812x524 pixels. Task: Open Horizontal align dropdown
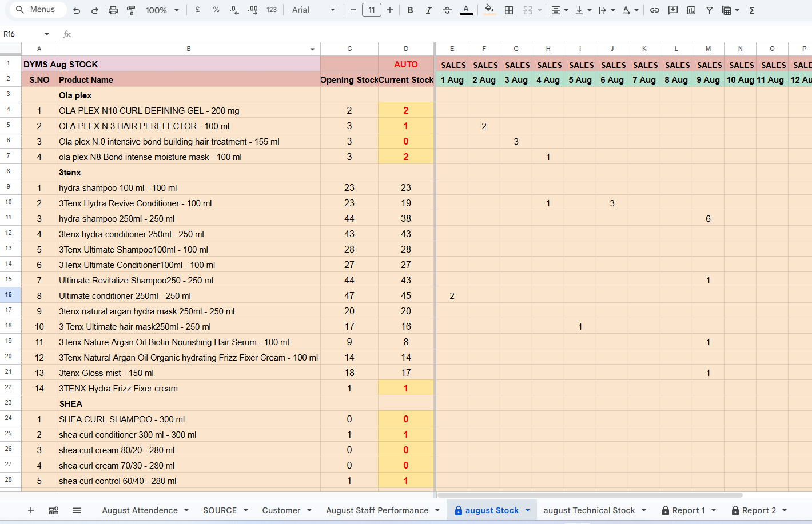coord(559,10)
